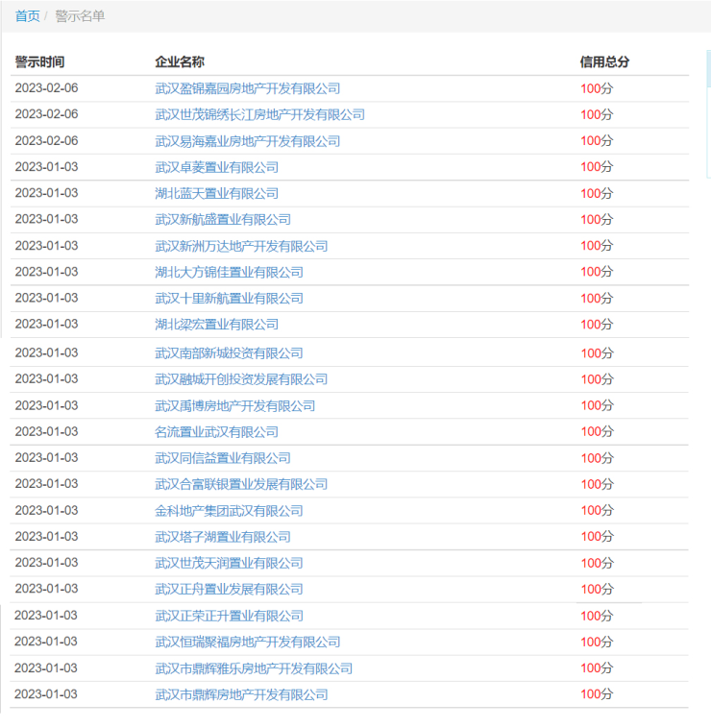711x728 pixels.
Task: Click the 100分 score for 湖北蓝天置业
Action: point(597,193)
